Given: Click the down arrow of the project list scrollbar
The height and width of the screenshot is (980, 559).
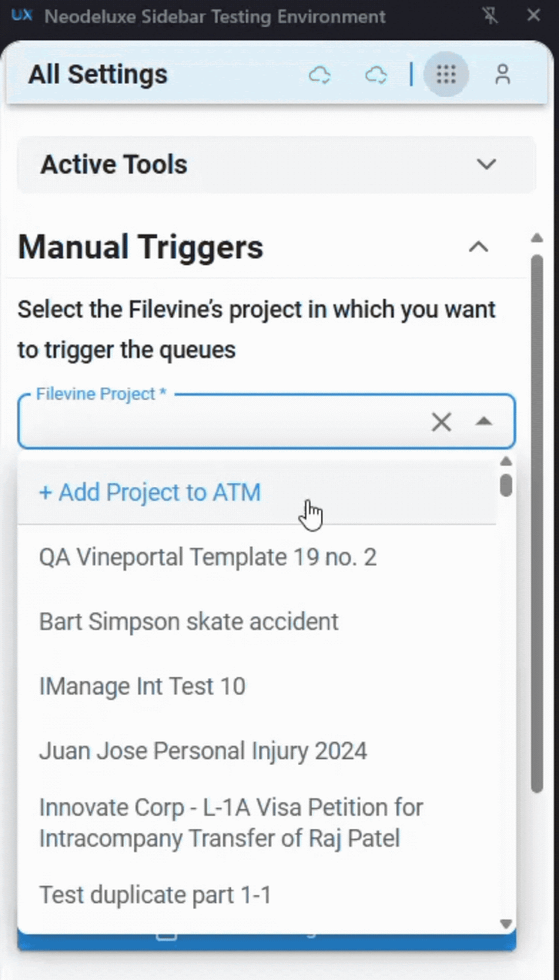Looking at the screenshot, I should [506, 924].
